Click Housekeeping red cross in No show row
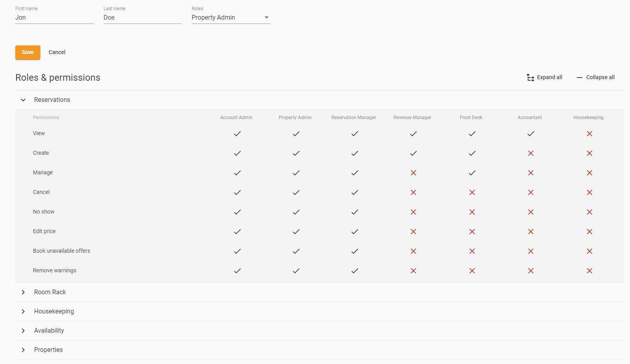 point(589,212)
